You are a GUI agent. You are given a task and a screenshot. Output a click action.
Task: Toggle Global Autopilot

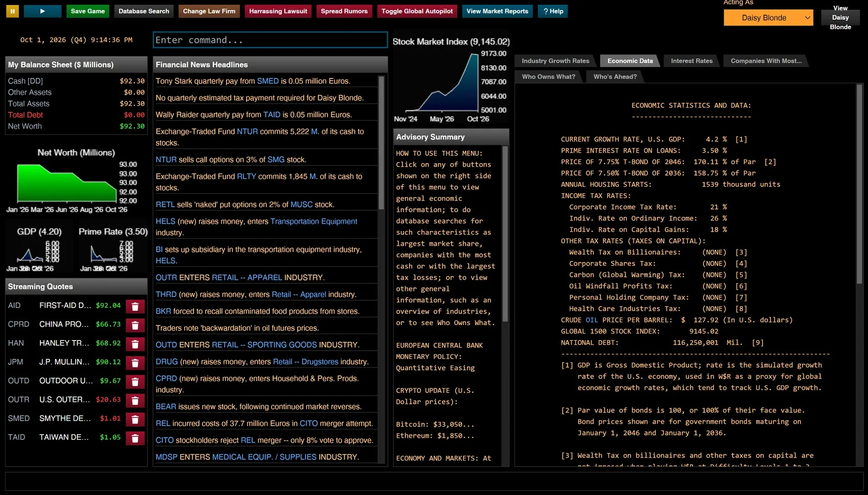coord(417,11)
